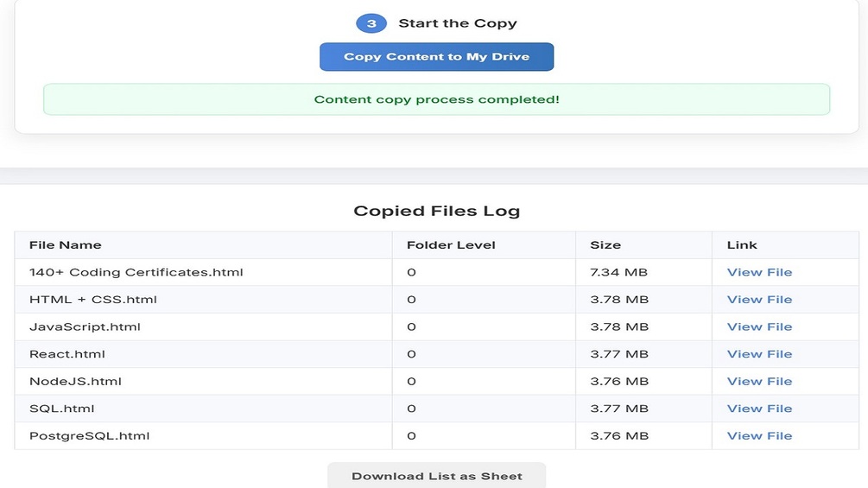This screenshot has width=868, height=488.
Task: Select the 140+ Coding Certificates.html file name cell
Action: (136, 272)
